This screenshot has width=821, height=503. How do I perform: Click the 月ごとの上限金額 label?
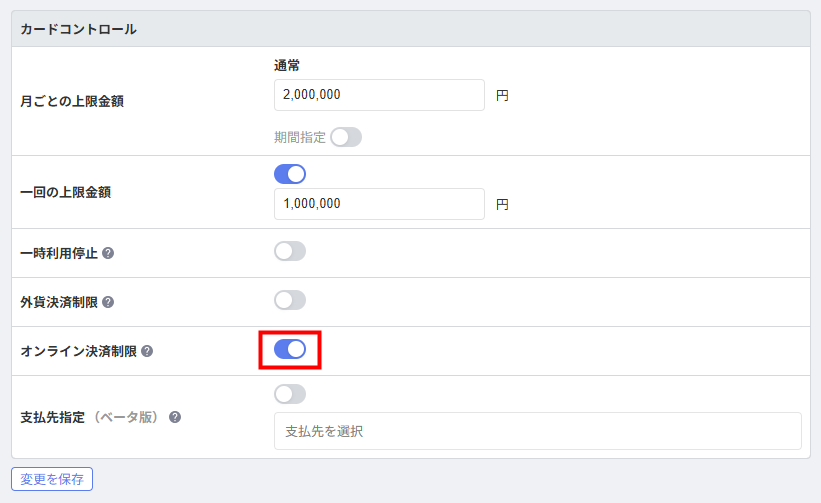coord(72,101)
